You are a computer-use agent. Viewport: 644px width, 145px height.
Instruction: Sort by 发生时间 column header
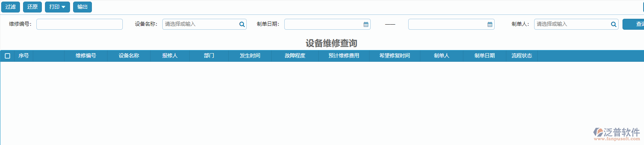[250, 56]
